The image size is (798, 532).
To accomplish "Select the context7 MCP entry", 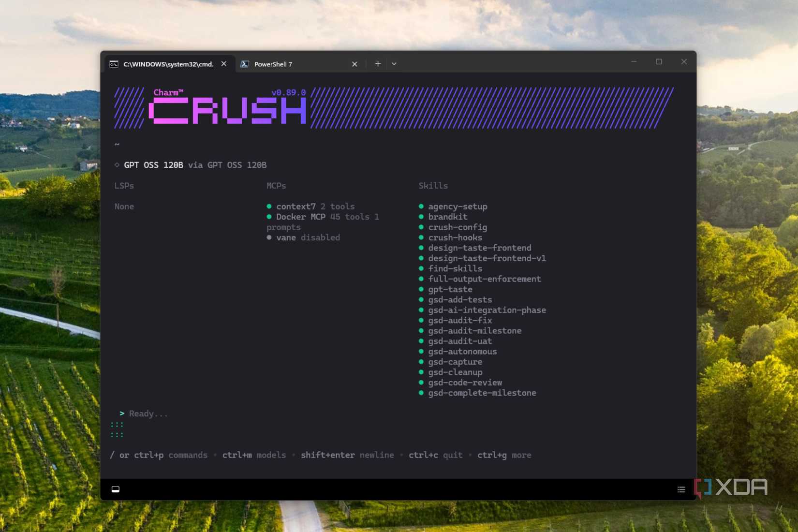I will tap(310, 207).
